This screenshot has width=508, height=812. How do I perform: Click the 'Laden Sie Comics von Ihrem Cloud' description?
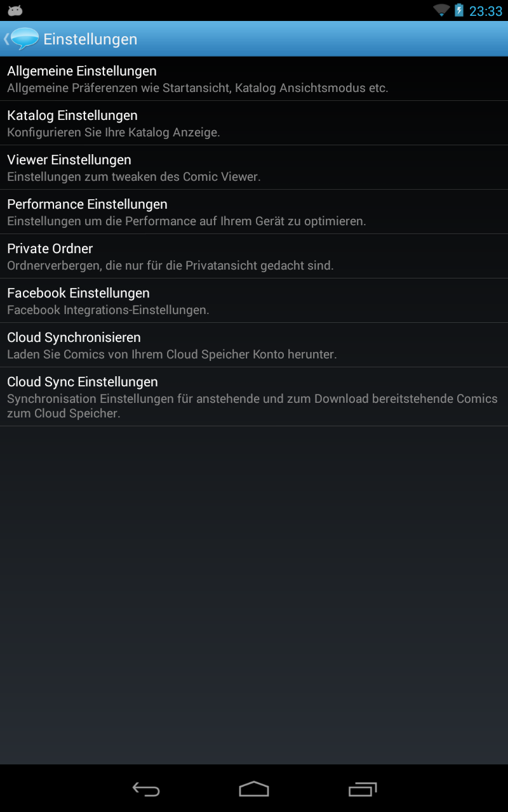(107, 355)
